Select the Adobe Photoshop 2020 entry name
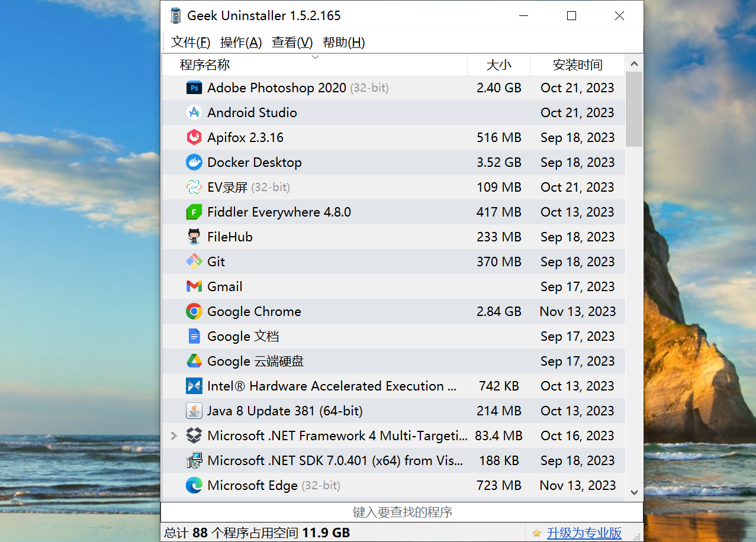Image resolution: width=756 pixels, height=542 pixels. (x=276, y=88)
